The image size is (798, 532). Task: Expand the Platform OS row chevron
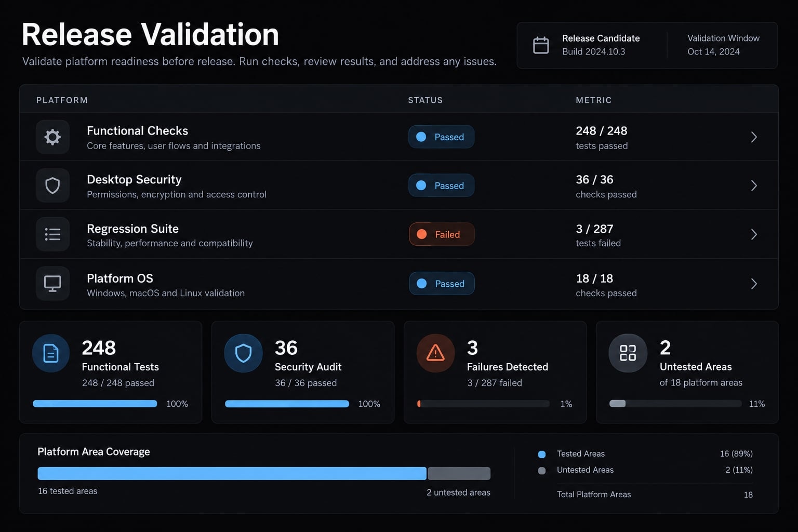pos(754,284)
